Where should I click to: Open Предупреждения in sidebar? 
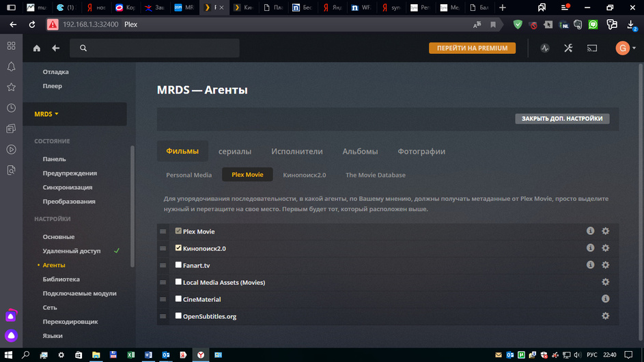point(70,173)
